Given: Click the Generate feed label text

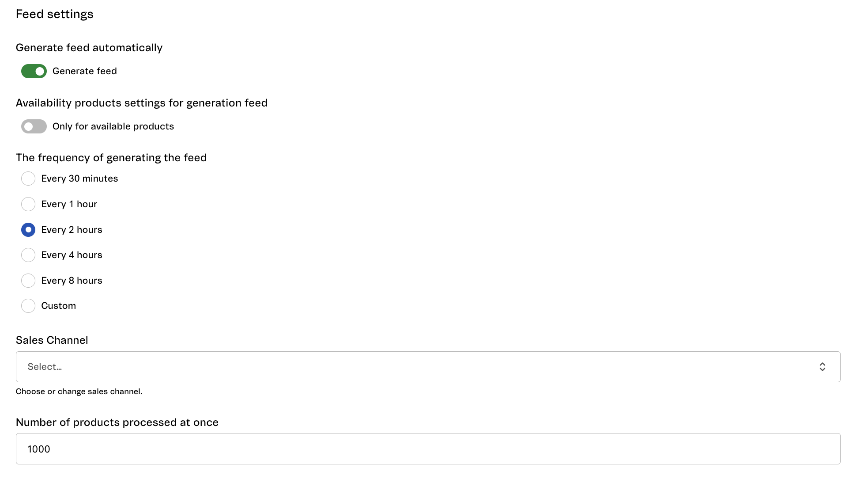Looking at the screenshot, I should (x=85, y=71).
